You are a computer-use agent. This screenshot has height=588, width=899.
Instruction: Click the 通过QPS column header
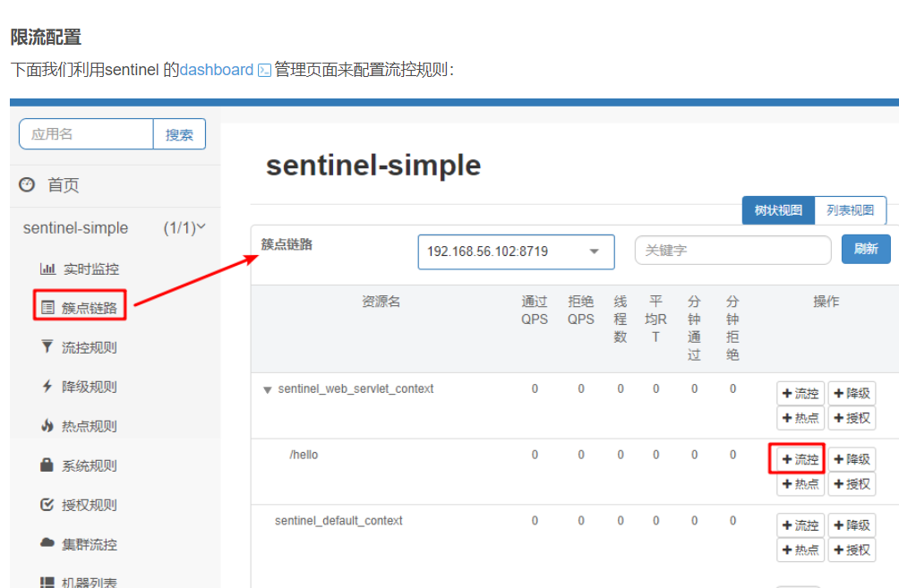[535, 310]
